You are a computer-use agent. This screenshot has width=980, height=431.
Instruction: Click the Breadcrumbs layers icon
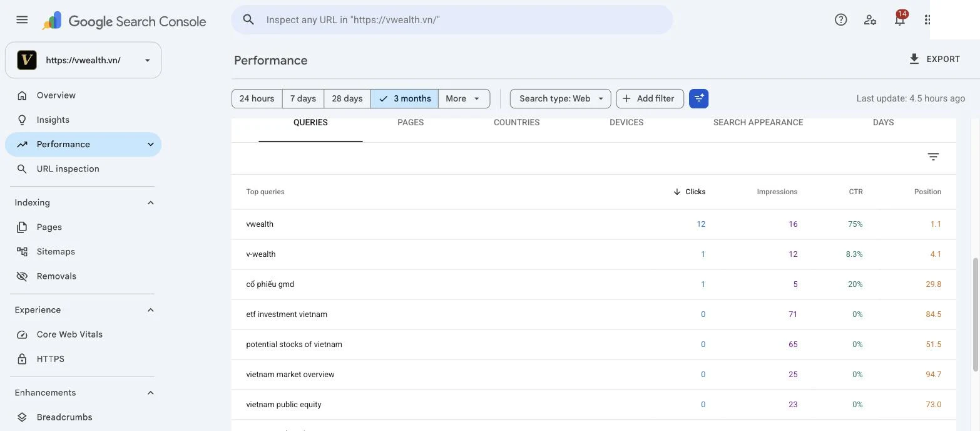22,417
